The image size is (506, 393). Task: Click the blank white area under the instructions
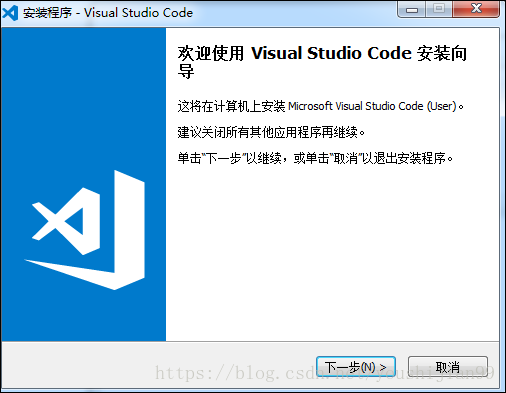332,253
